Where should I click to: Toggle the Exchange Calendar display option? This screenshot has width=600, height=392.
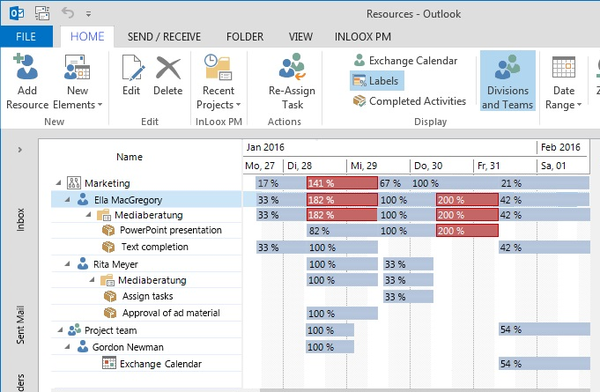click(406, 60)
